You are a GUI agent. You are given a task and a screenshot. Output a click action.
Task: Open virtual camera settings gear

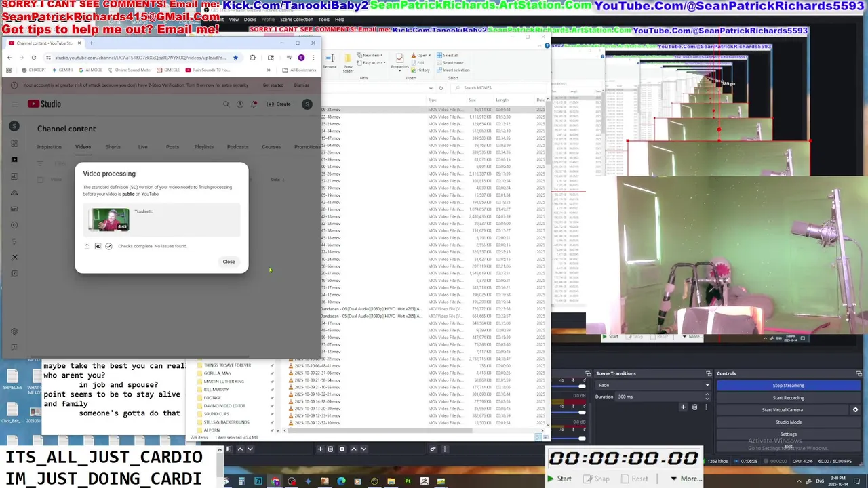pos(855,410)
